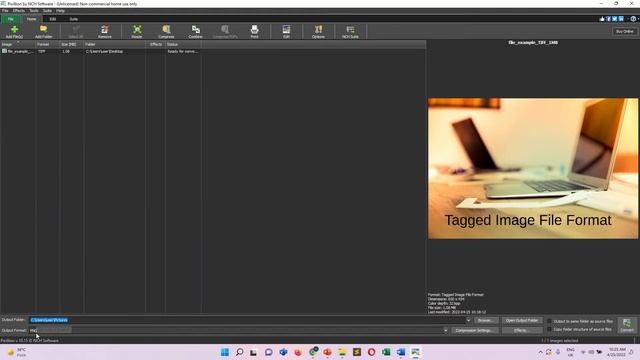Open Windows Start menu on taskbar
640x360 pixels.
224,352
